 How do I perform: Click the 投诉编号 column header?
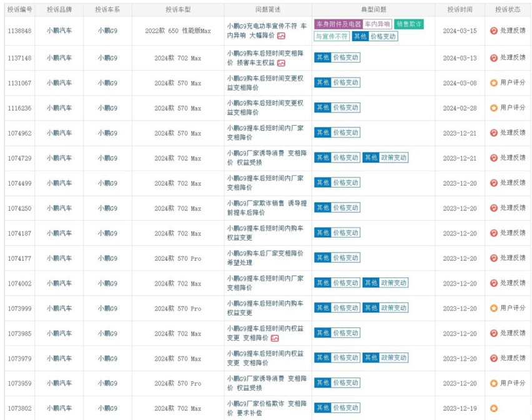point(20,9)
